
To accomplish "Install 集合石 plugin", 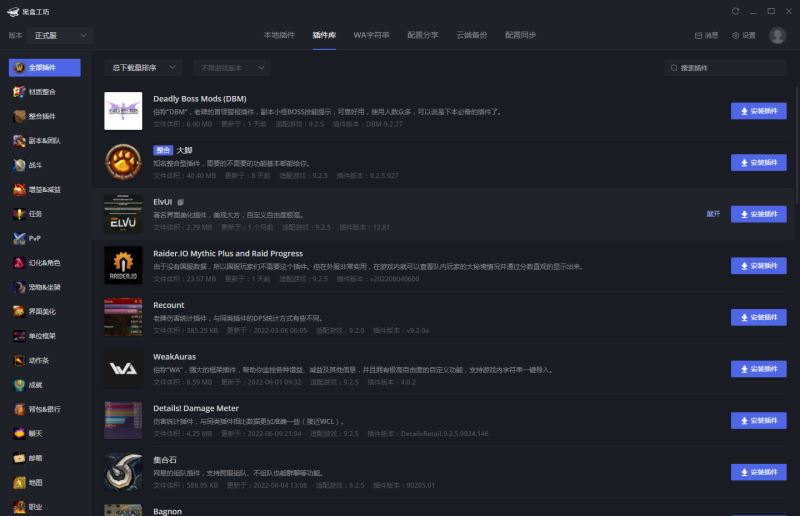I will coord(759,472).
